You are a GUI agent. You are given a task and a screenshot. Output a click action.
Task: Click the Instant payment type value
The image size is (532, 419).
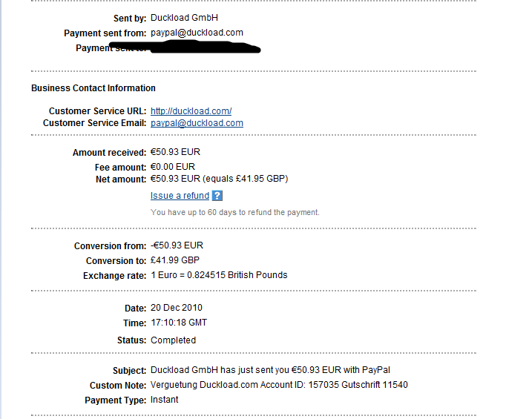tap(164, 400)
